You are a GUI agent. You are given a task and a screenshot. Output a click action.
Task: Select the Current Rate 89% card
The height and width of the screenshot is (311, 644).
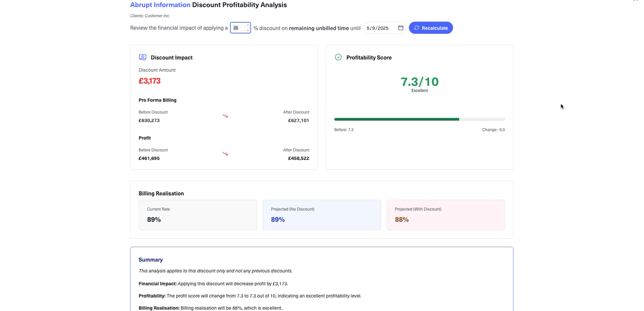197,215
